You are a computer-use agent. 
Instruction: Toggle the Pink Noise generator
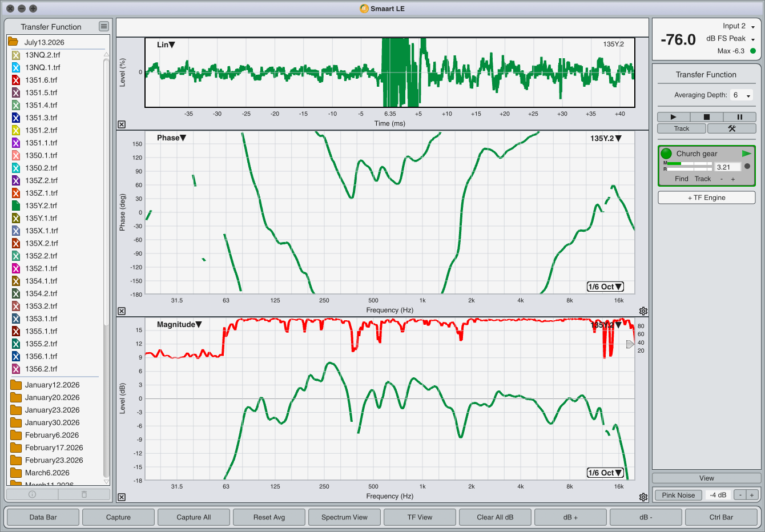(678, 495)
